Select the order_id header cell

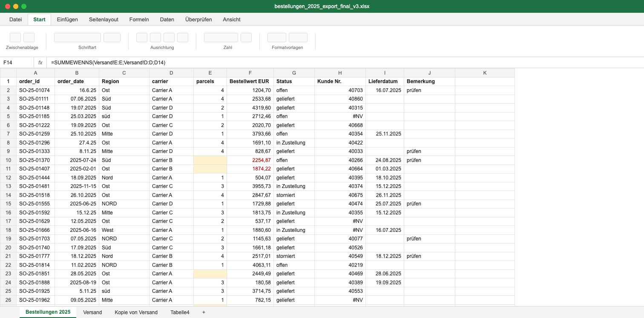pyautogui.click(x=35, y=81)
